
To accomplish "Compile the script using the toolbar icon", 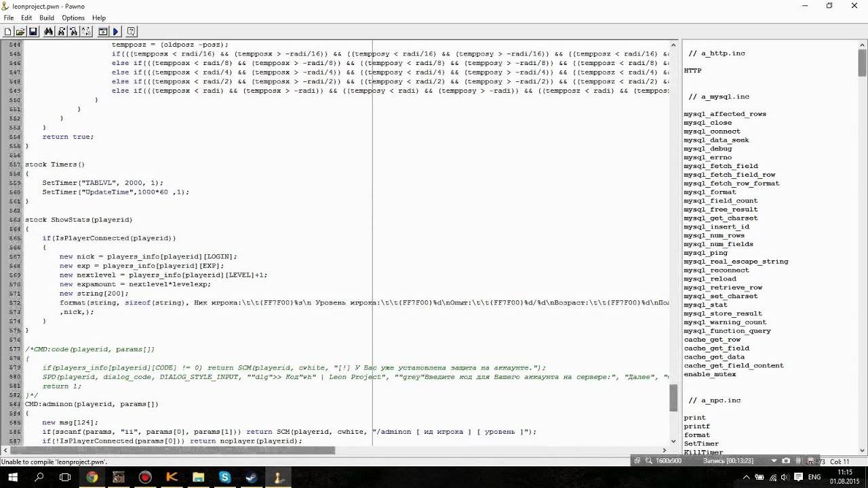I will pyautogui.click(x=103, y=31).
